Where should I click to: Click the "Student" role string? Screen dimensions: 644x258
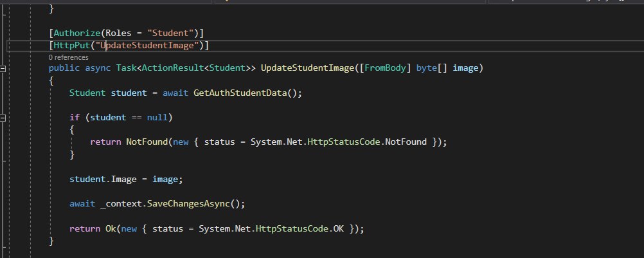[x=170, y=33]
